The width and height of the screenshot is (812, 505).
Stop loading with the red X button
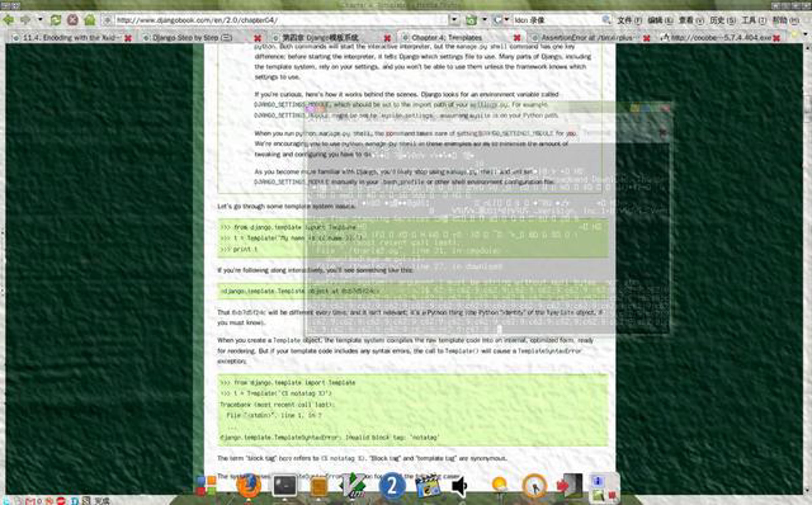pos(72,20)
